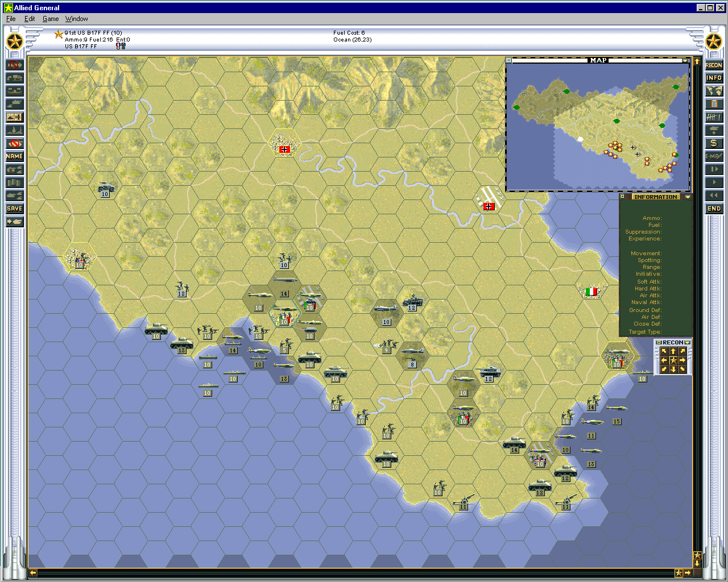Click the 'Fuel Cost: 6' readout
This screenshot has width=728, height=582.
(349, 33)
